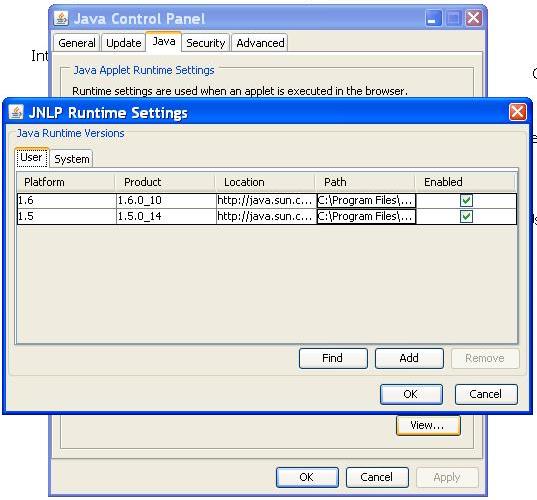Switch to the System tab
The width and height of the screenshot is (537, 500).
72,159
